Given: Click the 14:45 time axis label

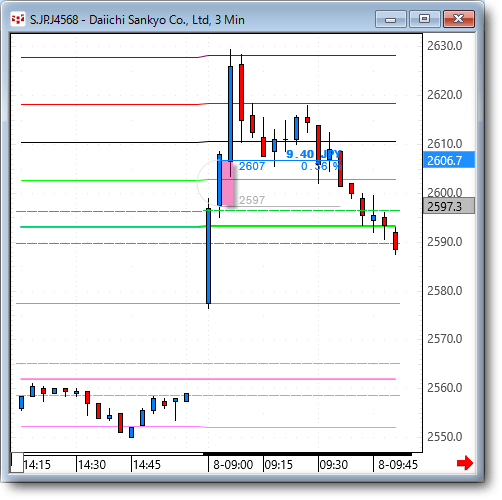Looking at the screenshot, I should 147,464.
